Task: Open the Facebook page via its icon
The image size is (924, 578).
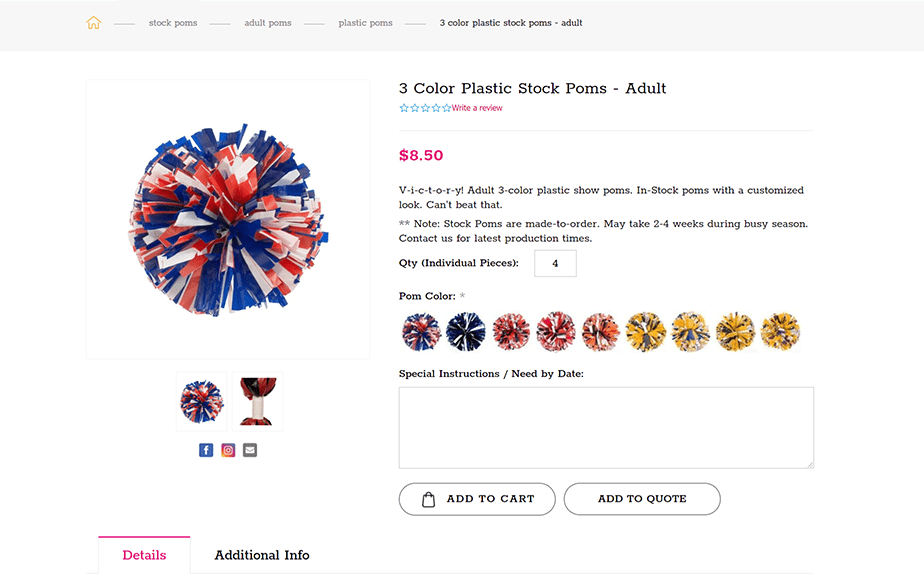Action: click(x=206, y=450)
